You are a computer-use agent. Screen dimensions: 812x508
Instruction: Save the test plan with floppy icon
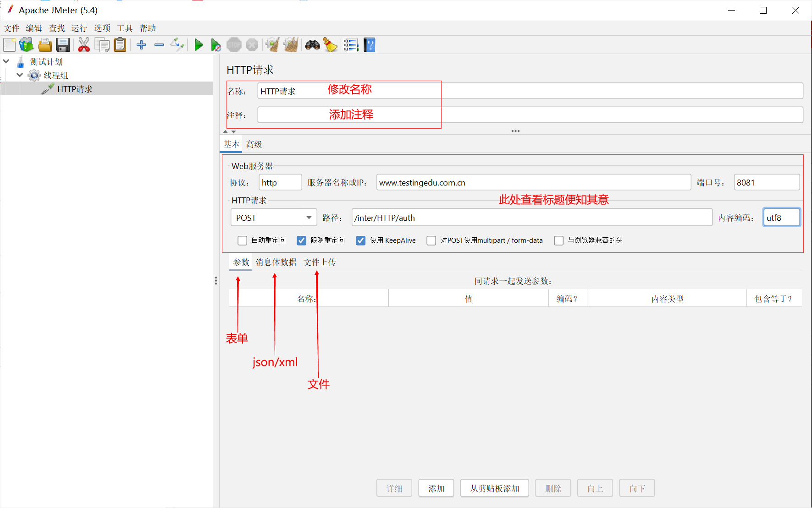point(63,45)
